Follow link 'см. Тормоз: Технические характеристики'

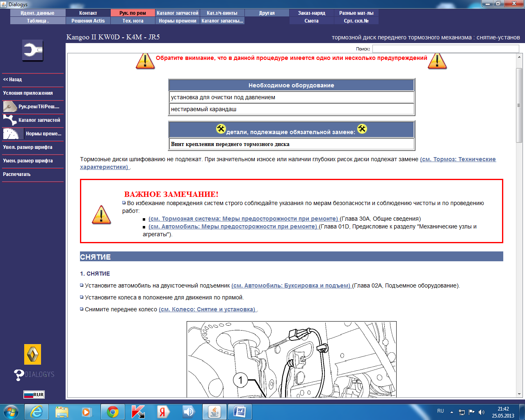coord(458,159)
